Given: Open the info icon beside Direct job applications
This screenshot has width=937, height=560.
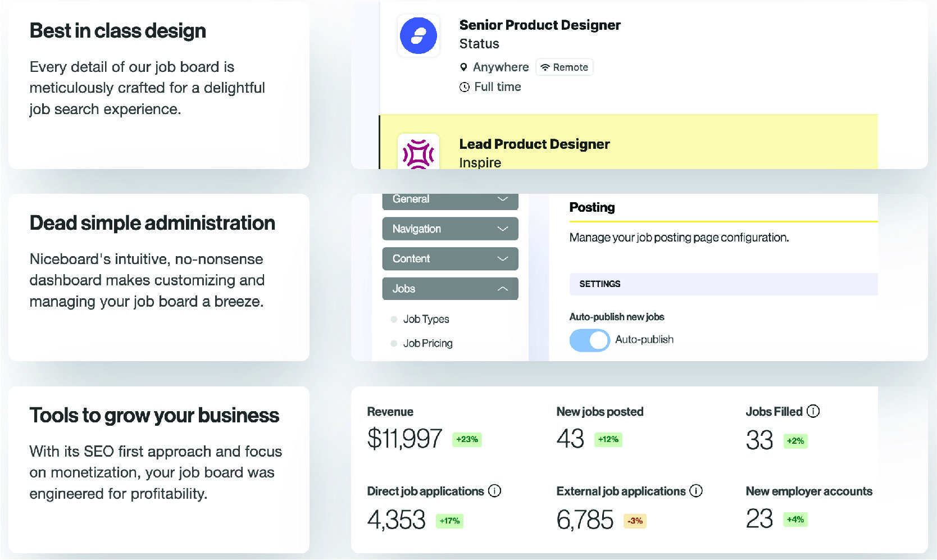Looking at the screenshot, I should (495, 491).
